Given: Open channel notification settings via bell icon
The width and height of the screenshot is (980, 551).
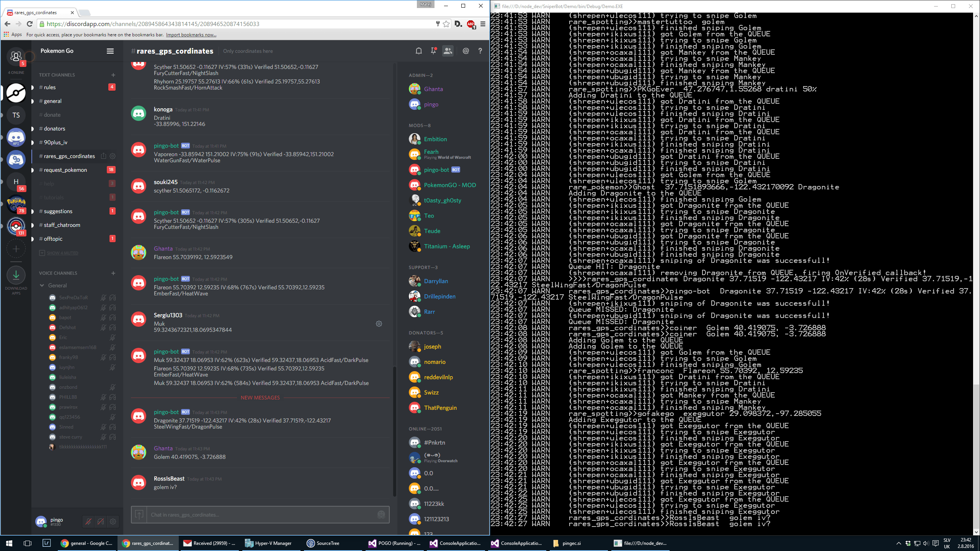Looking at the screenshot, I should pos(418,51).
